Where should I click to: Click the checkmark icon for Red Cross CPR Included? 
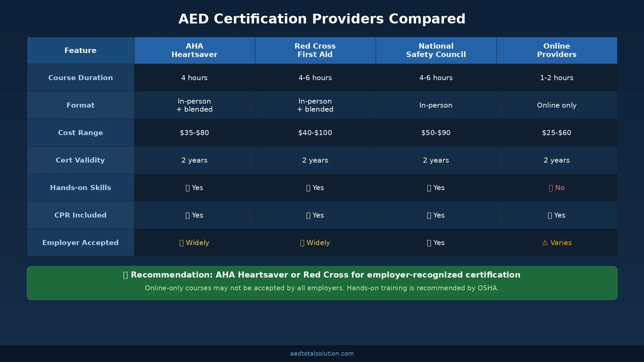tap(308, 215)
